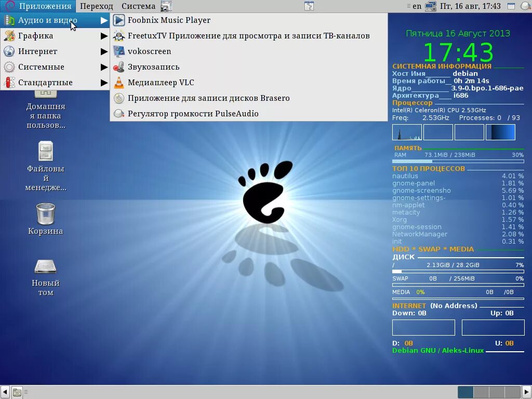Hide bottom panel with right arrow button
The width and height of the screenshot is (532, 399).
pos(527,392)
